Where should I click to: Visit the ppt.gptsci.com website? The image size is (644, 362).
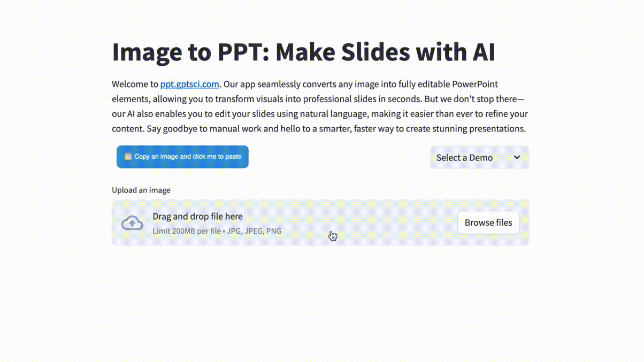tap(189, 84)
